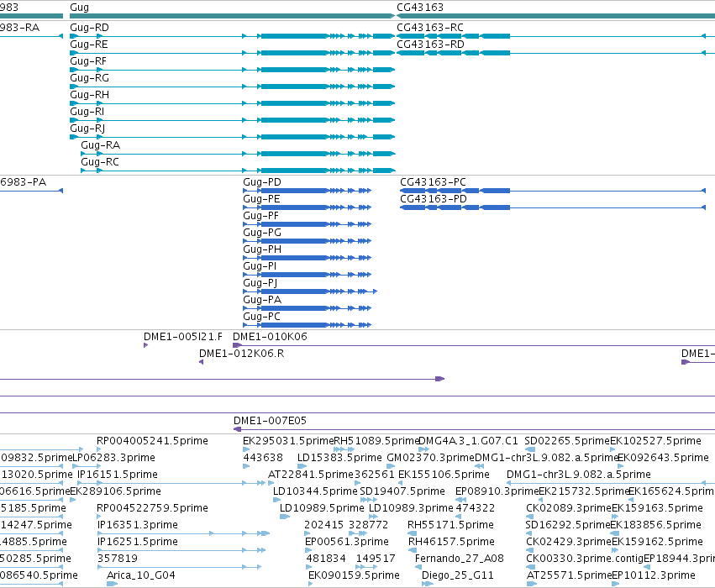Click the RH55171.5prime EST label
This screenshot has height=588, width=715.
pos(450,525)
